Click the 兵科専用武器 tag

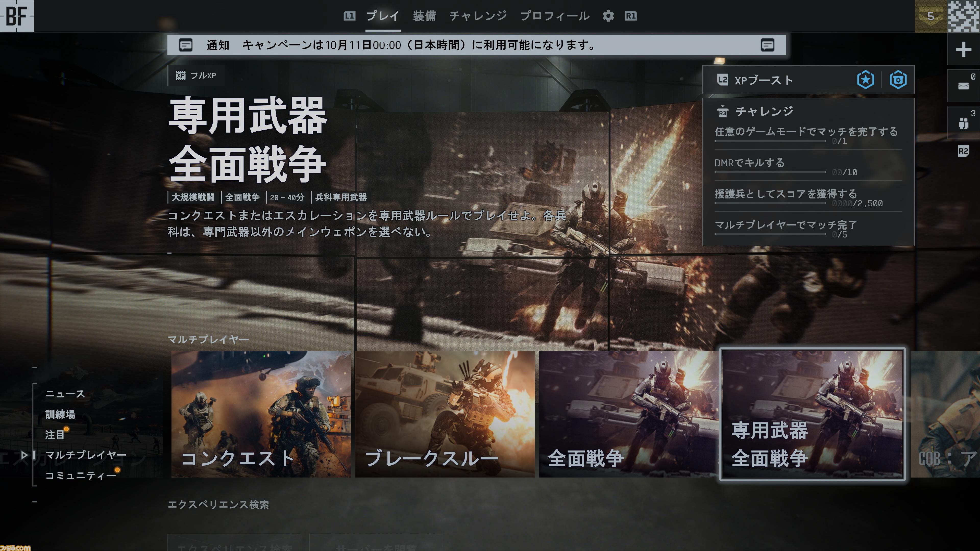(x=341, y=197)
